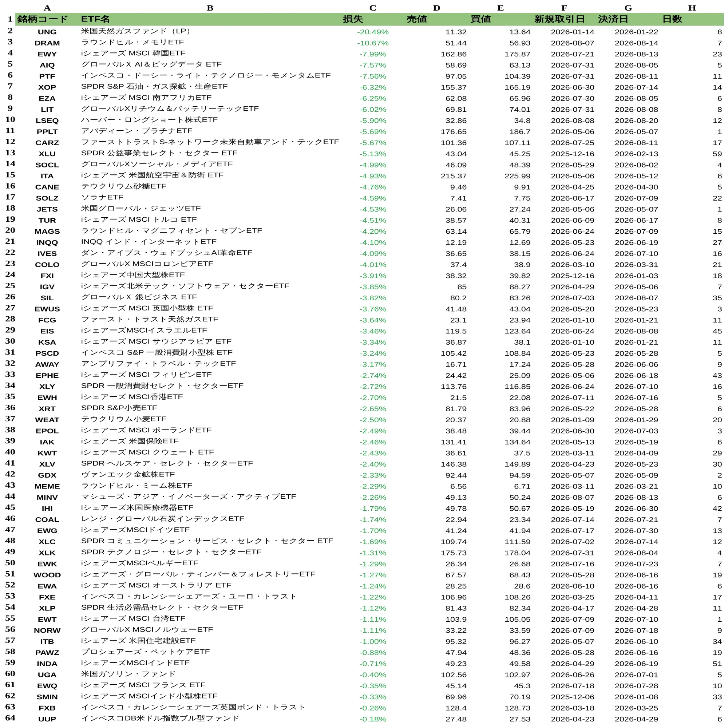Select the 215.37 sell price cell
The width and height of the screenshot is (728, 728).
436,176
